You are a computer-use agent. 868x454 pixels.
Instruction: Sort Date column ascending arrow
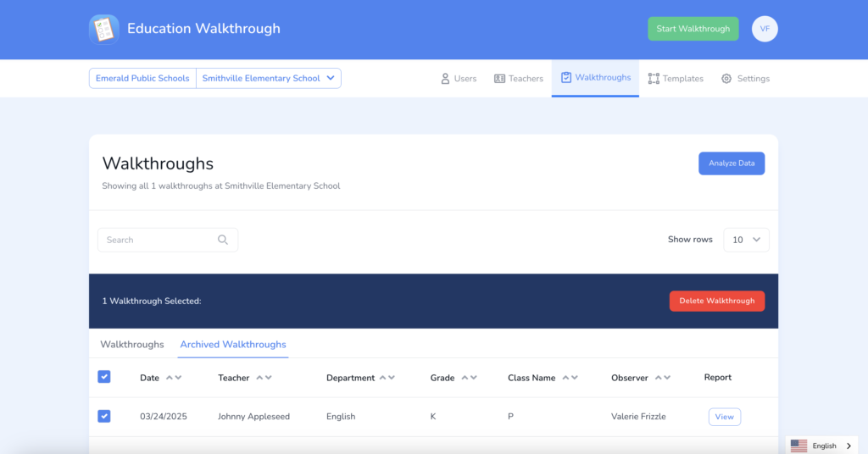pos(170,378)
